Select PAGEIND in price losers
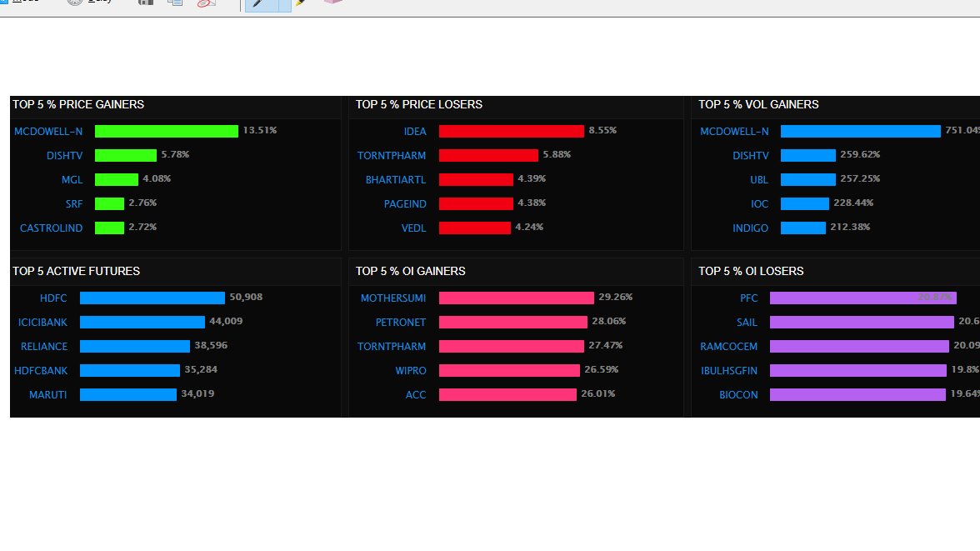The height and width of the screenshot is (551, 980). pyautogui.click(x=405, y=204)
